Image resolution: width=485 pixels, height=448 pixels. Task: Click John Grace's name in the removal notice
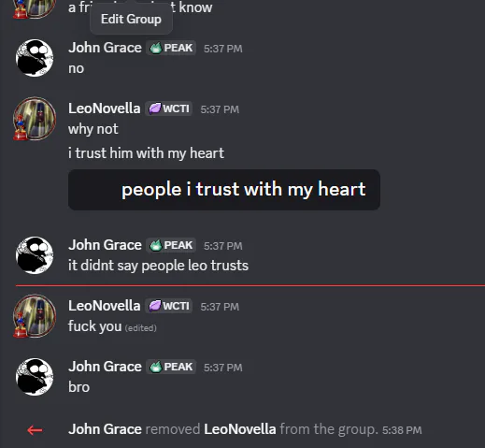tap(105, 429)
